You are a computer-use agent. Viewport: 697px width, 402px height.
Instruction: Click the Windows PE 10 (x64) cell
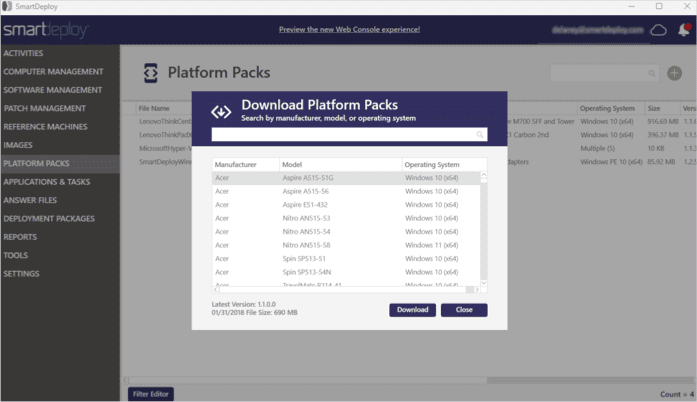[611, 162]
